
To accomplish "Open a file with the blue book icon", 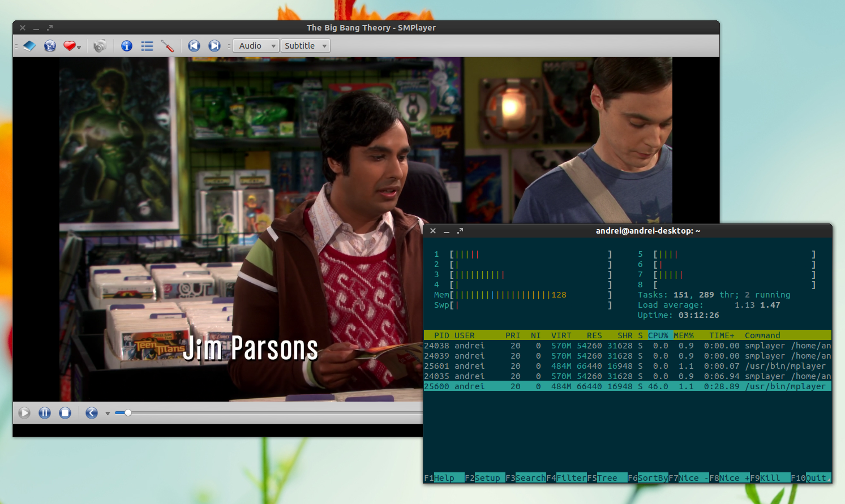I will coord(29,46).
